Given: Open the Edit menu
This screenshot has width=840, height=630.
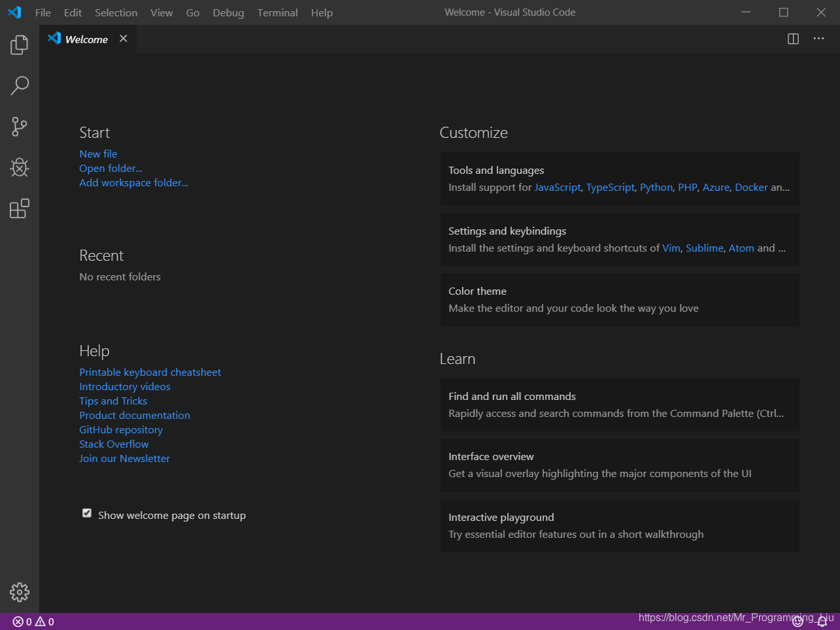Looking at the screenshot, I should click(73, 12).
